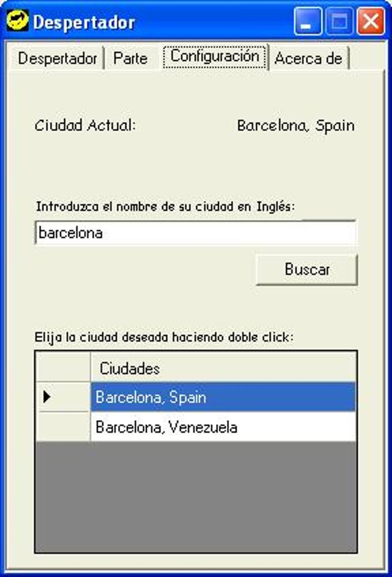This screenshot has height=577, width=392.
Task: Maximize the Despertador window
Action: point(340,22)
